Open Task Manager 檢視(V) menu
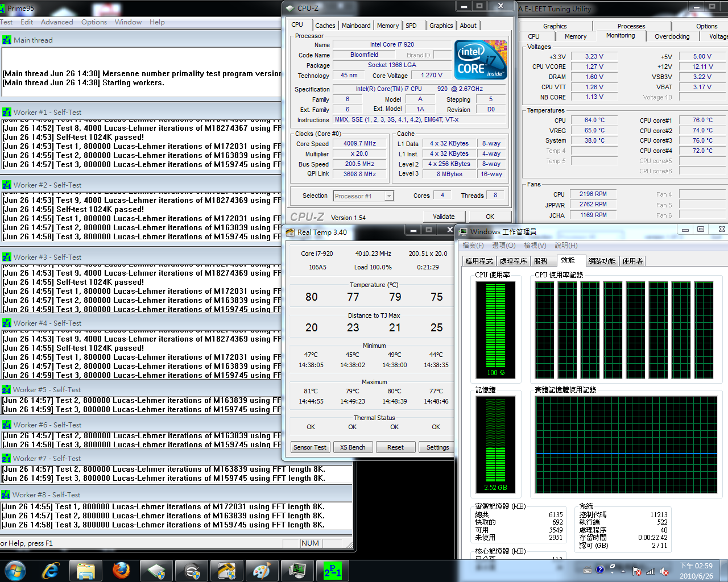 pos(535,246)
